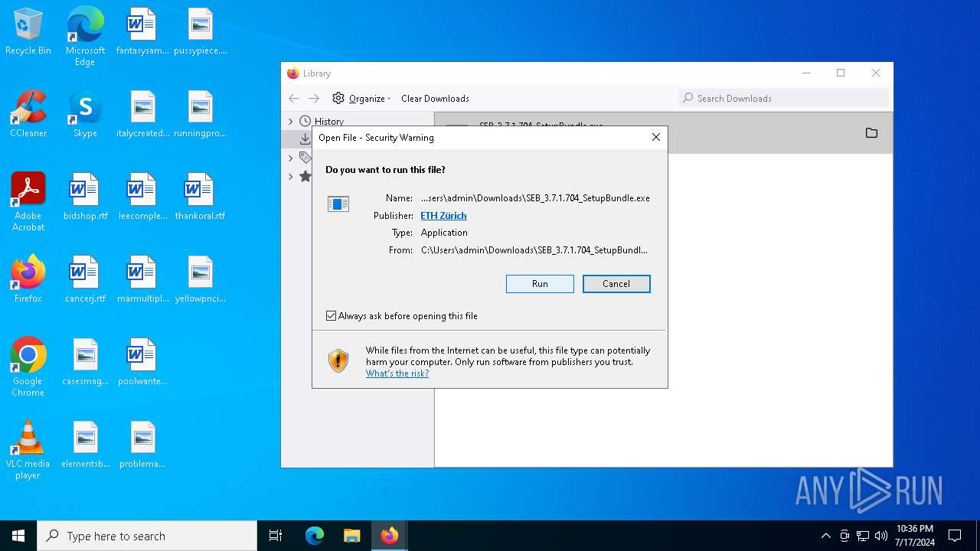Open the Organize dropdown menu
The width and height of the screenshot is (980, 551).
(362, 99)
